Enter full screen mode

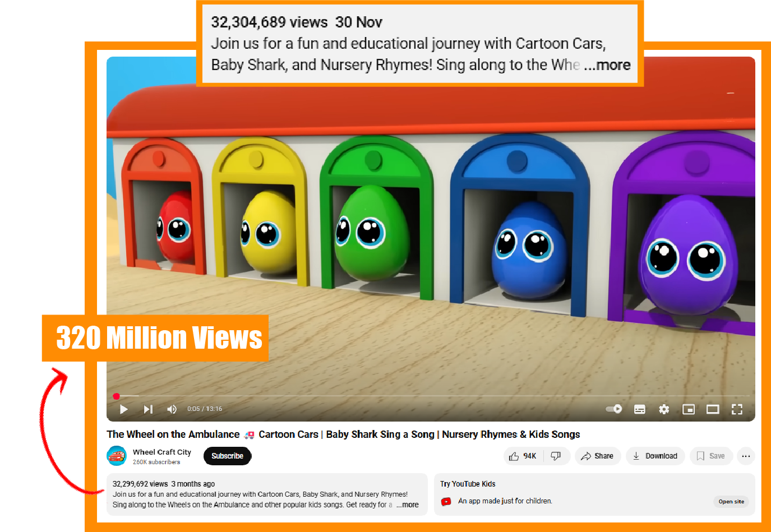click(x=737, y=409)
